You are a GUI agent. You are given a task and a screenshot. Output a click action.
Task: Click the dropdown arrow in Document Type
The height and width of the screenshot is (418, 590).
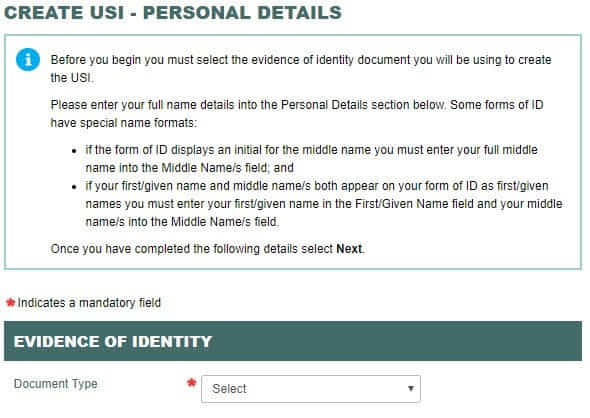[x=411, y=389]
